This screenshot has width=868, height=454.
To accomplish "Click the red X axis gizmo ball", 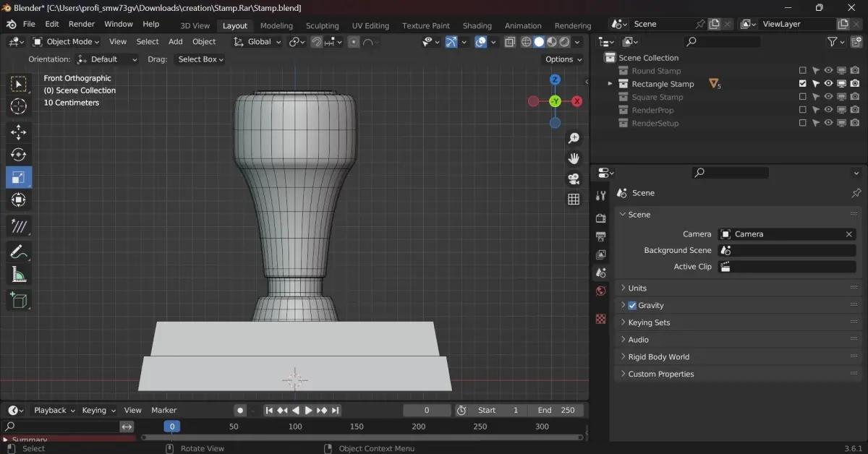I will pyautogui.click(x=576, y=101).
